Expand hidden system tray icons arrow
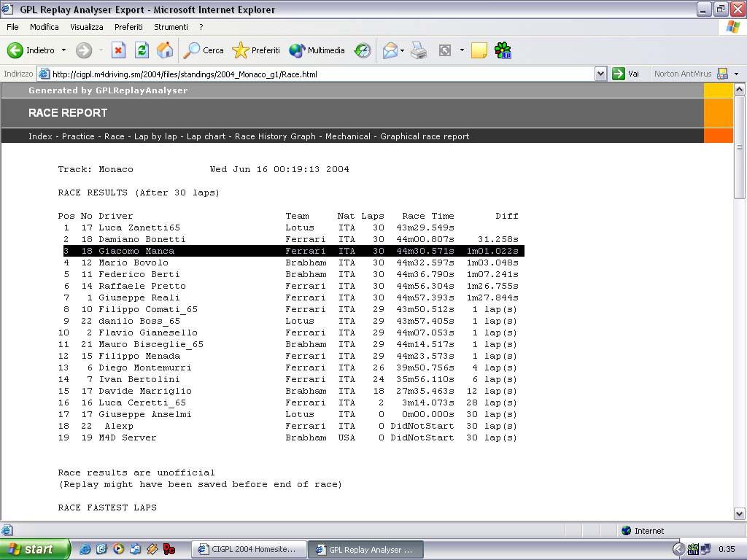 pyautogui.click(x=678, y=550)
